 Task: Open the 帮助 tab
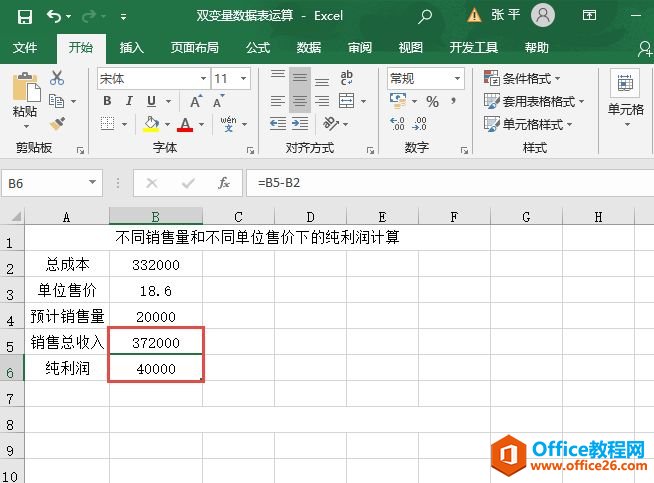coord(536,48)
